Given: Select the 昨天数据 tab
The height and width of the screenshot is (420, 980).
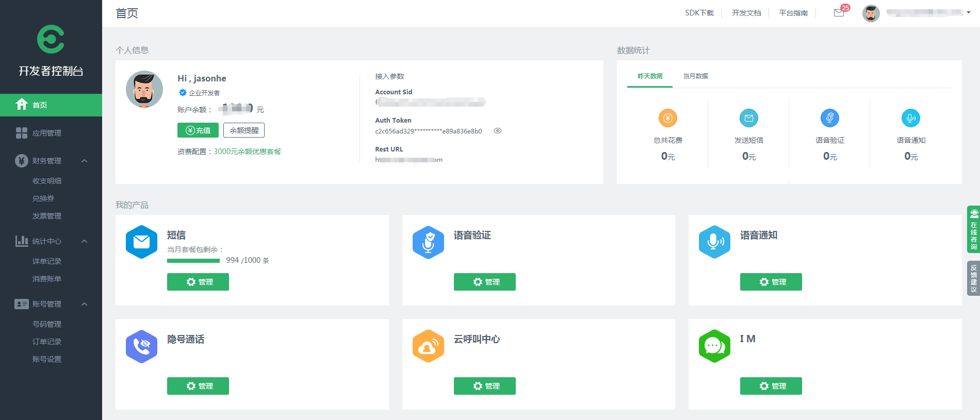Looking at the screenshot, I should point(650,76).
